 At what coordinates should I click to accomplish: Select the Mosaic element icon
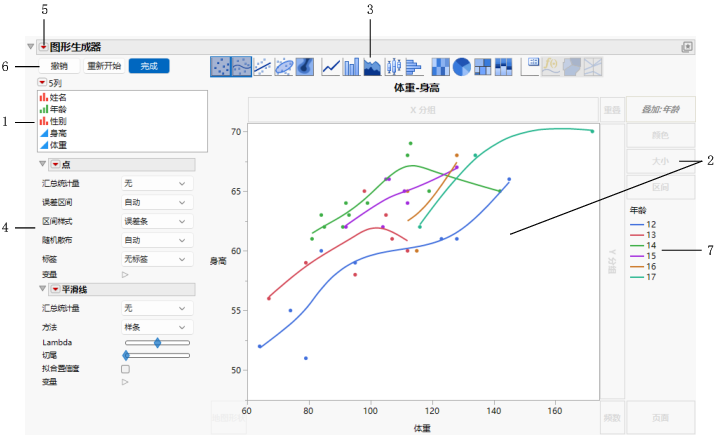(503, 67)
